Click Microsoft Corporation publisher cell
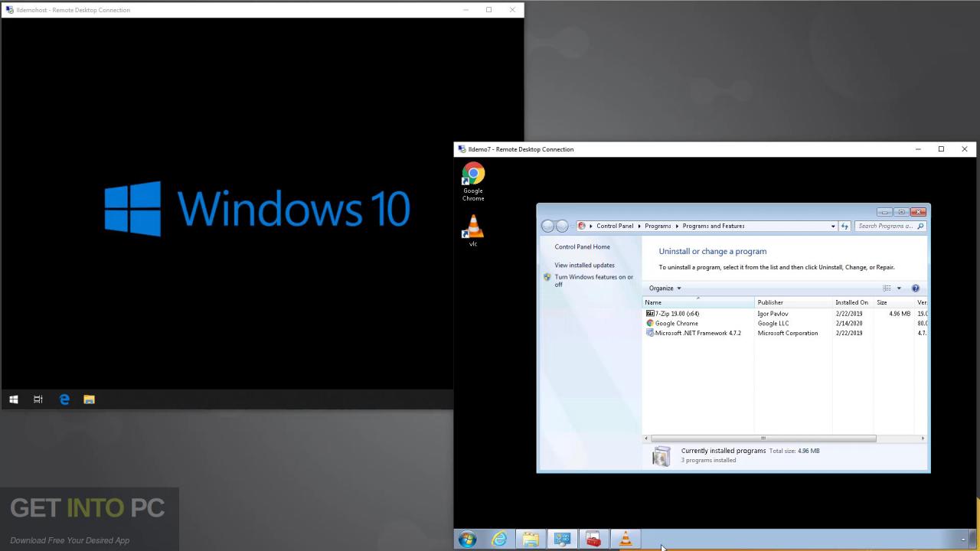980x551 pixels. [788, 333]
